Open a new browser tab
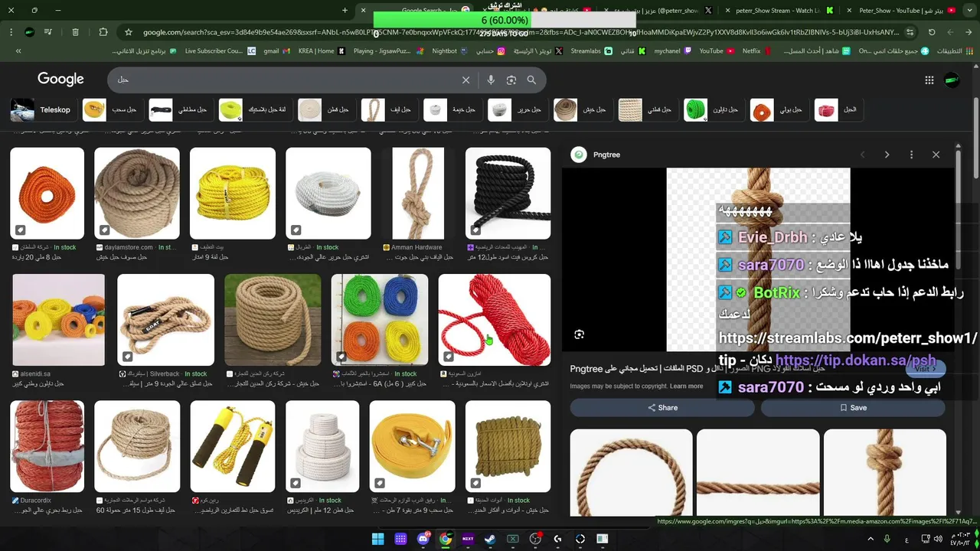Image resolution: width=980 pixels, height=551 pixels. click(x=345, y=11)
